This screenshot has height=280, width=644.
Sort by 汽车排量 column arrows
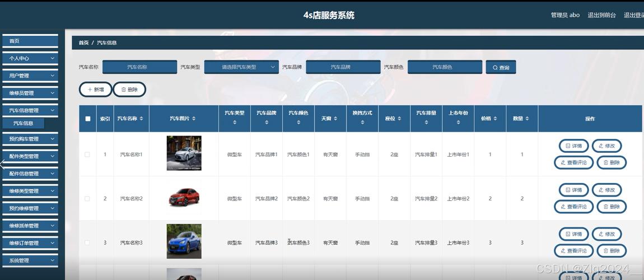426,122
